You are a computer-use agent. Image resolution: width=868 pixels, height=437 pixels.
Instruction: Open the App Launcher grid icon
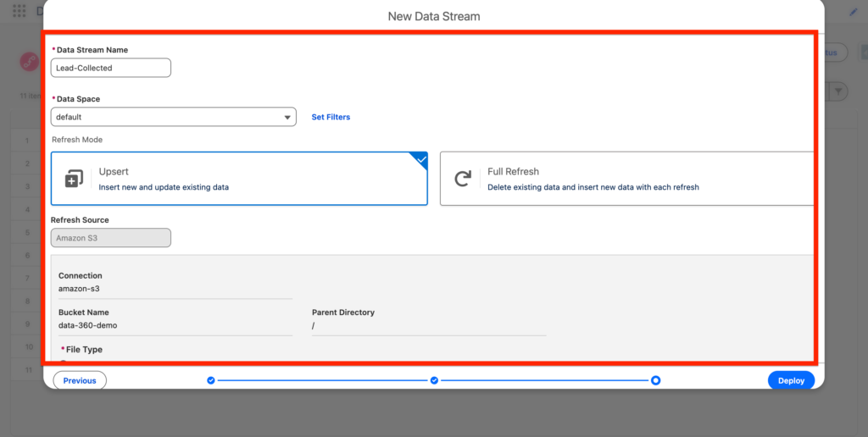pos(19,12)
